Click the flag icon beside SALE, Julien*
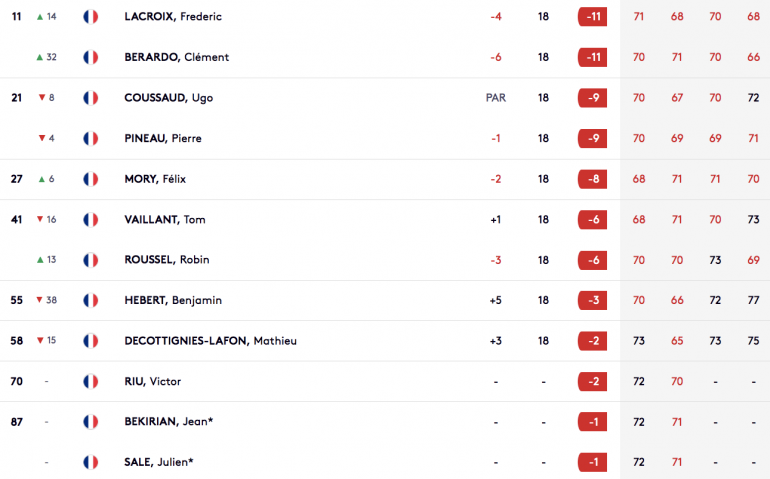Screen dimensions: 770x479 tap(90, 462)
